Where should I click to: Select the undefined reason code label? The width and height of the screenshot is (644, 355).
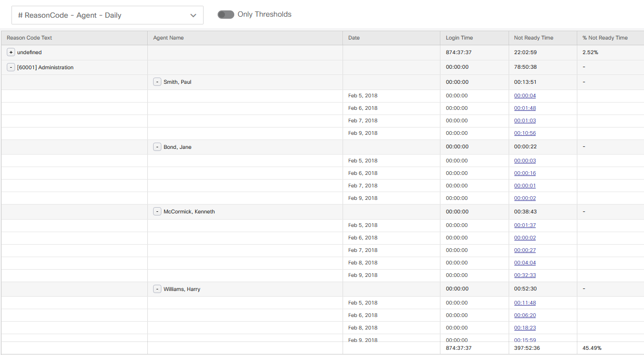click(29, 53)
